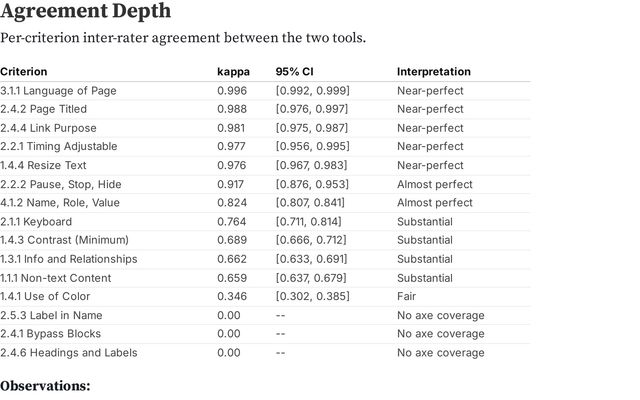
Task: Click the 1.4.1 Use of Color criterion
Action: 45,296
